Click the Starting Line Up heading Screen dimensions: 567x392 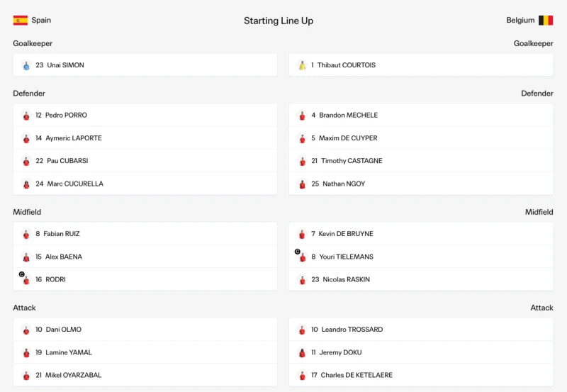point(279,21)
